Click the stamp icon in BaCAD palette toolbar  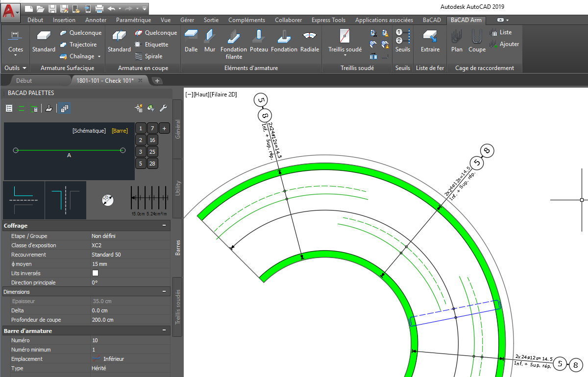(49, 108)
